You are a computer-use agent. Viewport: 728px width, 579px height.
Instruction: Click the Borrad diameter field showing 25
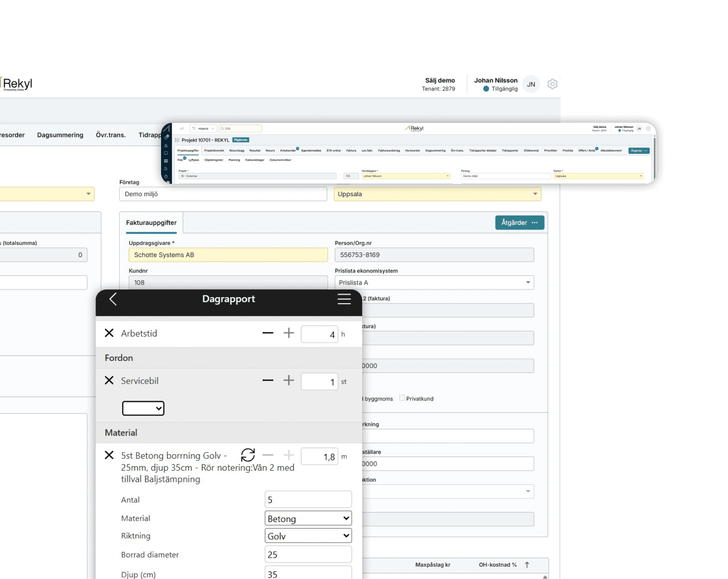point(308,554)
